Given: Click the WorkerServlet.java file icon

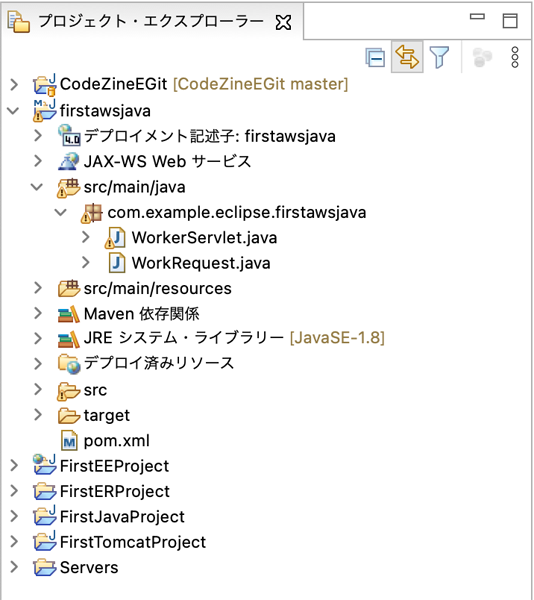Looking at the screenshot, I should (x=115, y=238).
